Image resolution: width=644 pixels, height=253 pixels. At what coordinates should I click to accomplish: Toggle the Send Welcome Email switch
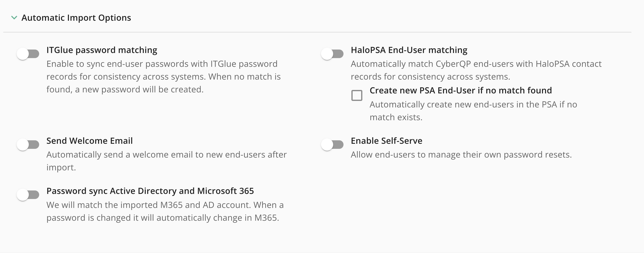[x=28, y=145]
